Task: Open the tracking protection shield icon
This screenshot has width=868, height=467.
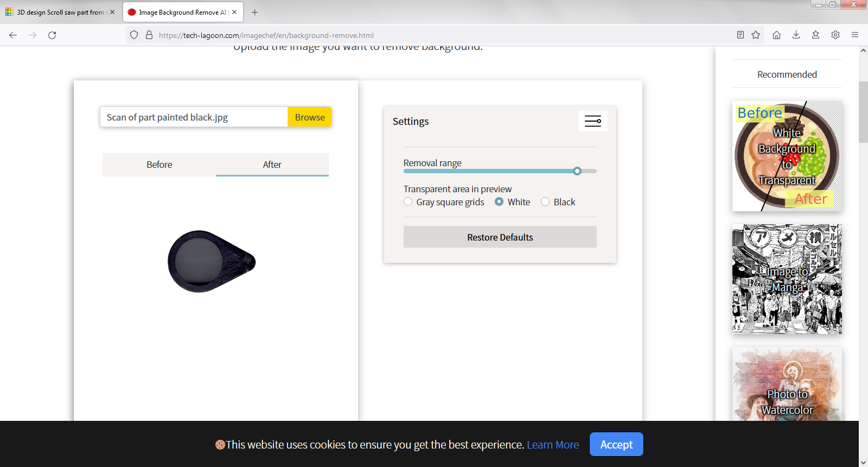Action: [134, 35]
